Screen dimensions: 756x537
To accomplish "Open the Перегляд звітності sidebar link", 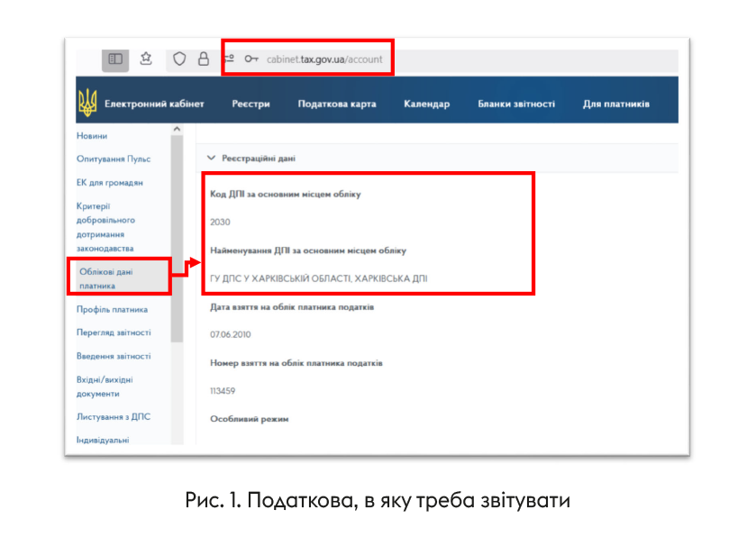I will [114, 332].
